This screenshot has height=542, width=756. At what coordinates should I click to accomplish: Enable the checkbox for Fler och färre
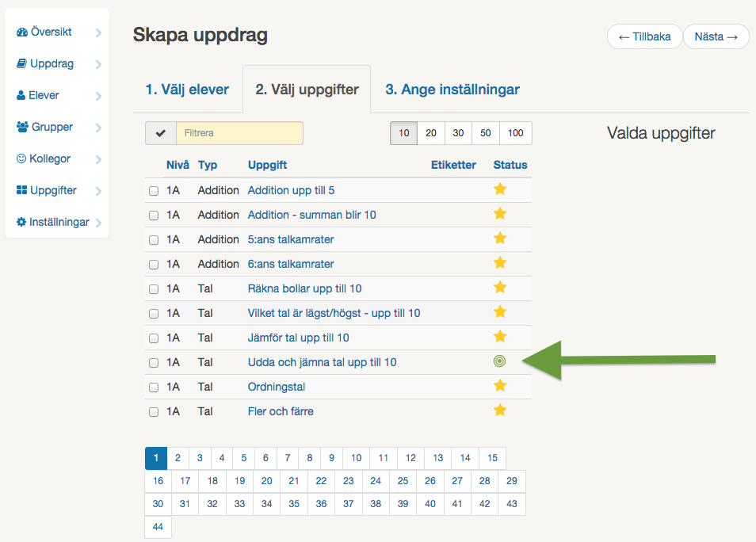click(153, 410)
